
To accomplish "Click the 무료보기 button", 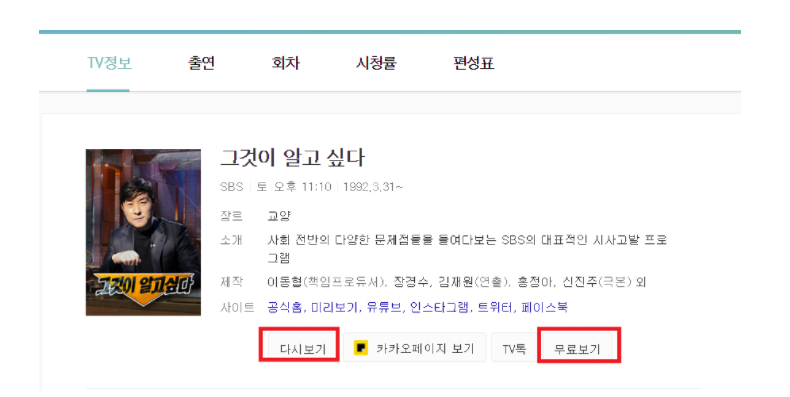I will (x=577, y=348).
